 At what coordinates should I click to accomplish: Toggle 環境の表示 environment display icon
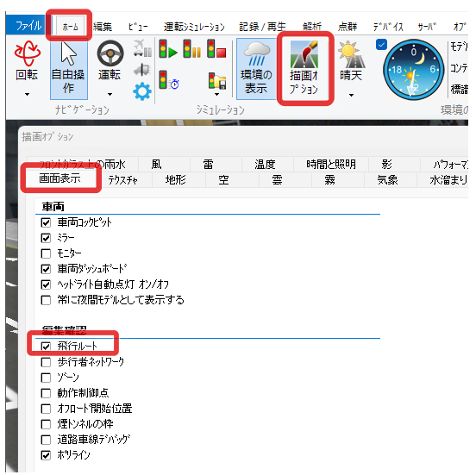coord(256,69)
